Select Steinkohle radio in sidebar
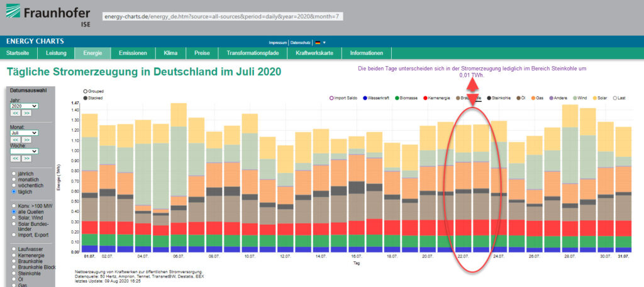 click(14, 273)
